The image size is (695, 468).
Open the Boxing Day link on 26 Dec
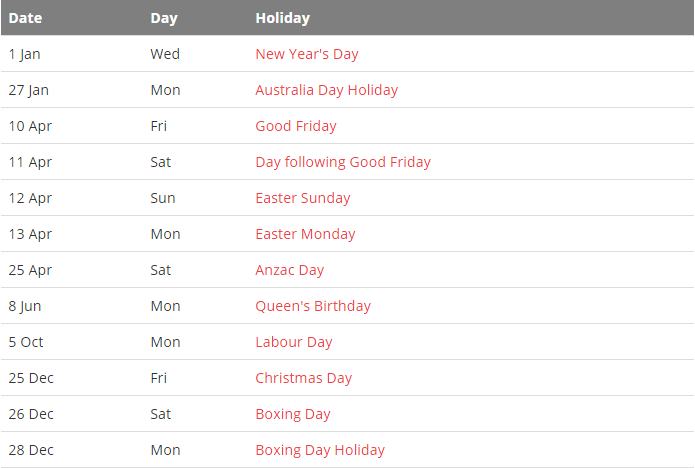(x=292, y=414)
